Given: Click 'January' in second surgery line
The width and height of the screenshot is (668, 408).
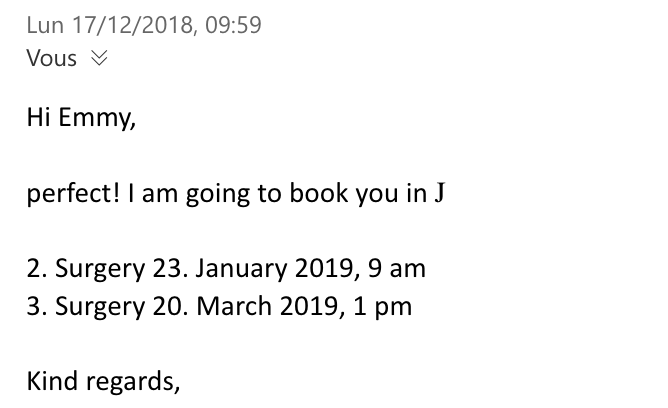Looking at the screenshot, I should [241, 270].
